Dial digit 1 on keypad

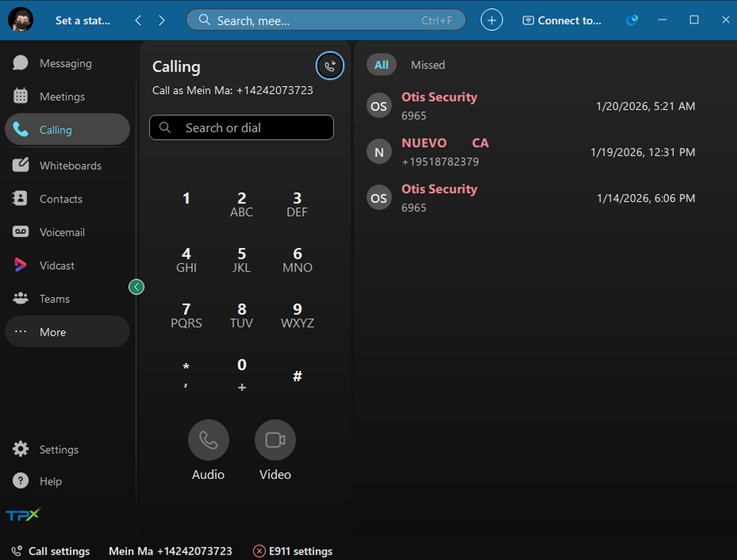click(186, 199)
